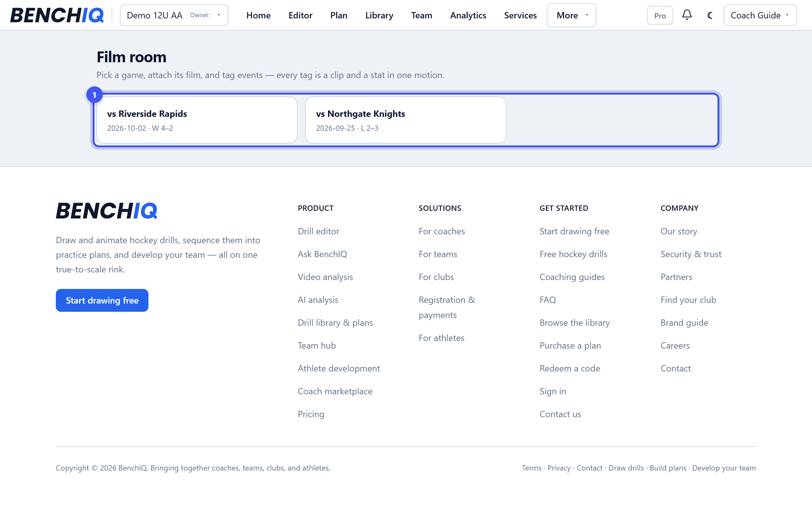Viewport: 812px width, 508px height.
Task: Open the Video analysis link
Action: tap(325, 277)
